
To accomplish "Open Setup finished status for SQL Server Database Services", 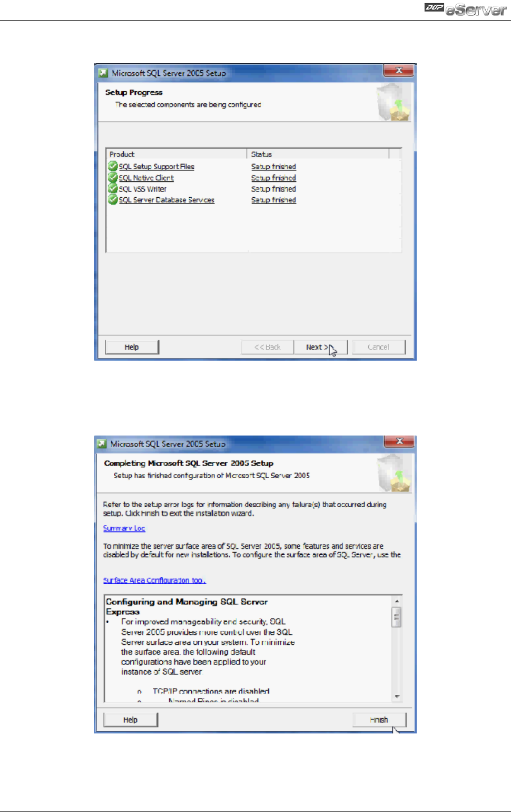I will coord(273,200).
